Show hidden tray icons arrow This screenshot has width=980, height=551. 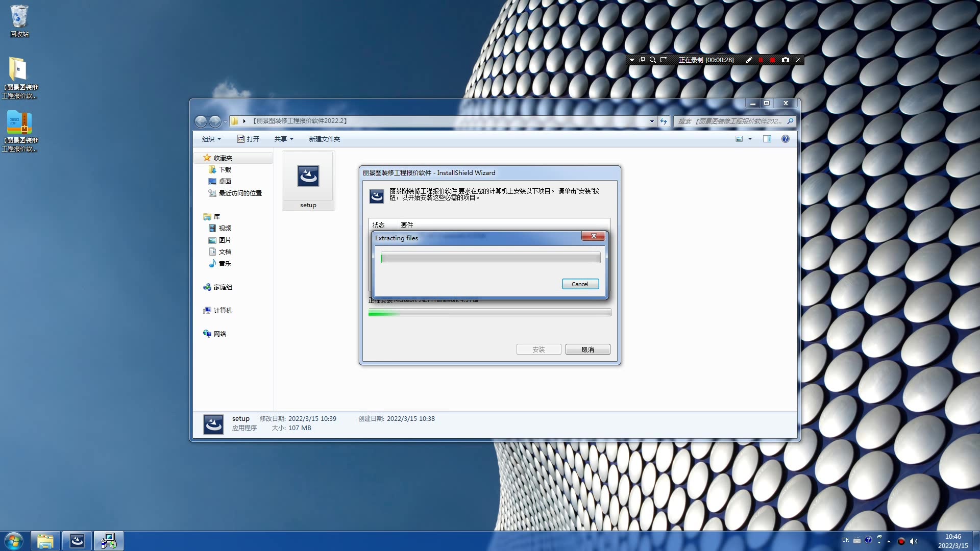click(889, 541)
